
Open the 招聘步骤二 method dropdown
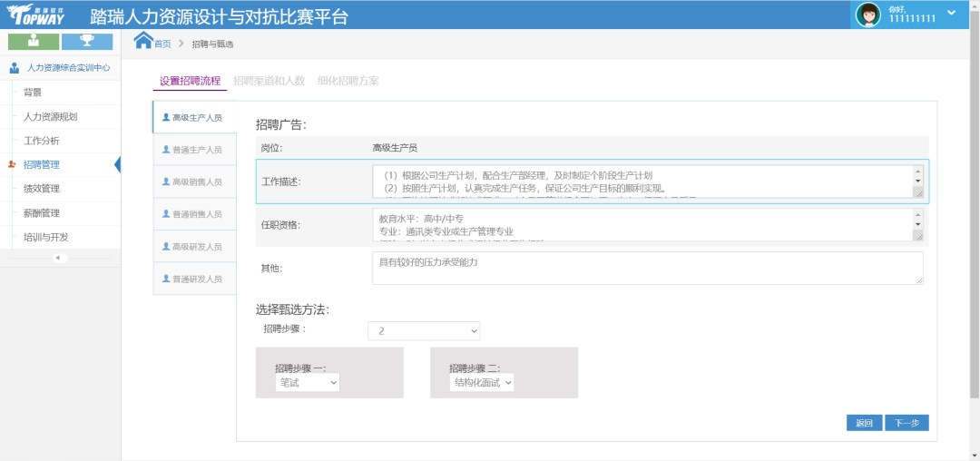tap(482, 383)
